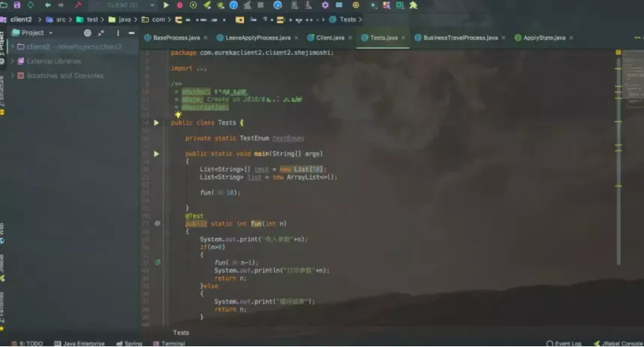Click run gutter icon beside class Tests
Screen dimensions: 644x347
pyautogui.click(x=156, y=122)
